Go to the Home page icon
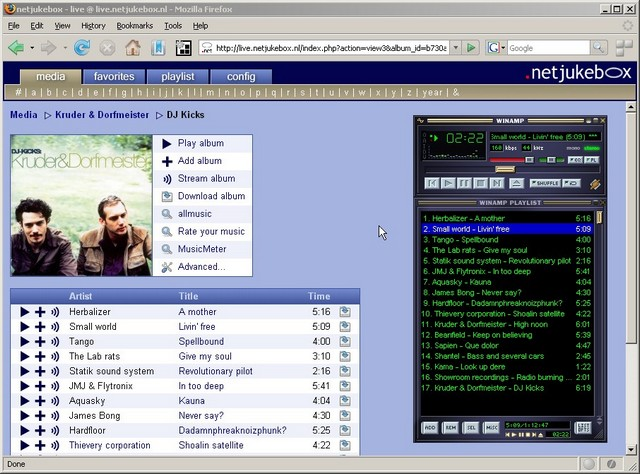This screenshot has width=640, height=474. [x=133, y=48]
